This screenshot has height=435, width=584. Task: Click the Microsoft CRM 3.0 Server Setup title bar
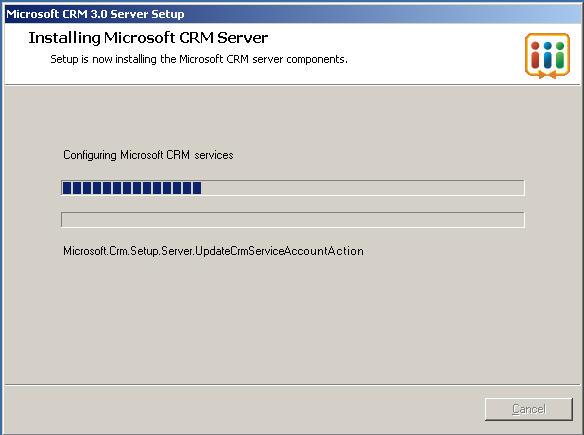(292, 14)
